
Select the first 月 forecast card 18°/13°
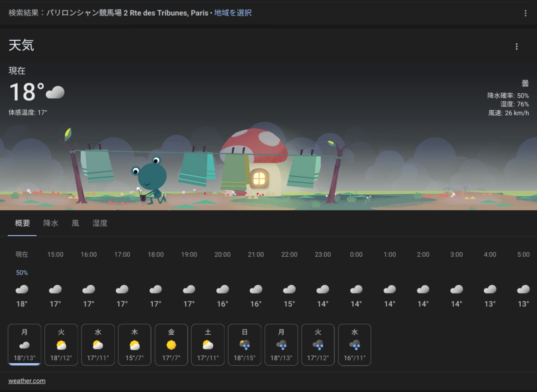point(25,344)
